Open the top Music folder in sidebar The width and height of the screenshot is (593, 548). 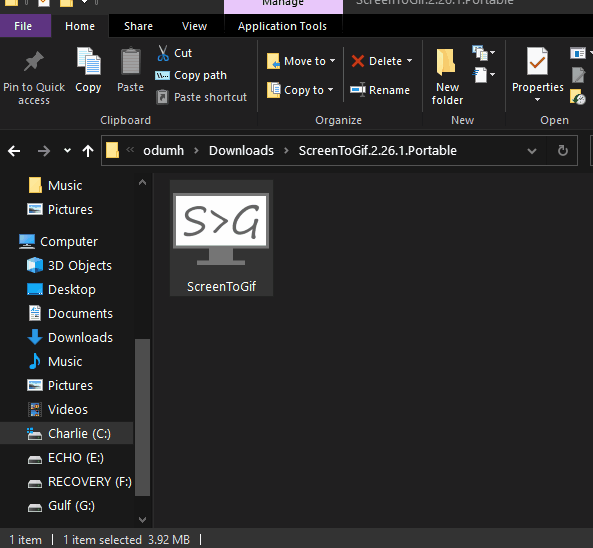(55, 186)
